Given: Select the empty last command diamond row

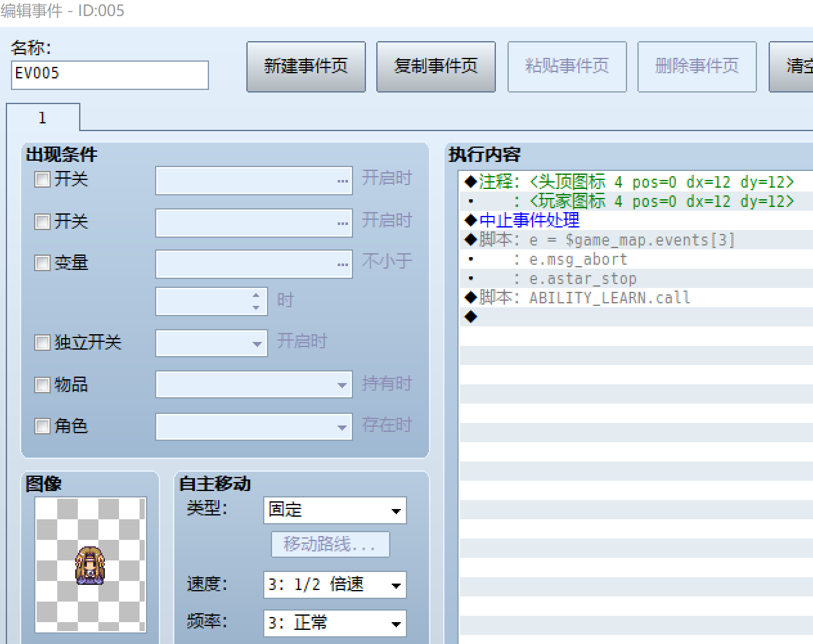Looking at the screenshot, I should pos(637,317).
